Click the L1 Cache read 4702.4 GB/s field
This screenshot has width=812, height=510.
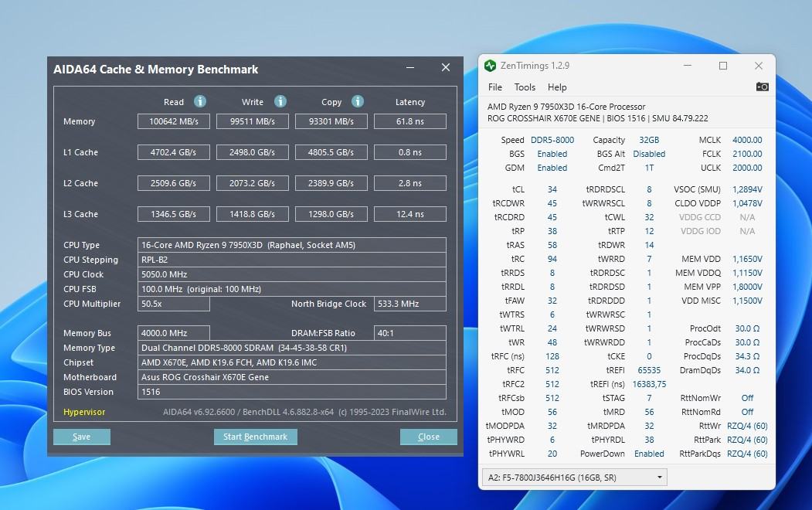point(174,152)
